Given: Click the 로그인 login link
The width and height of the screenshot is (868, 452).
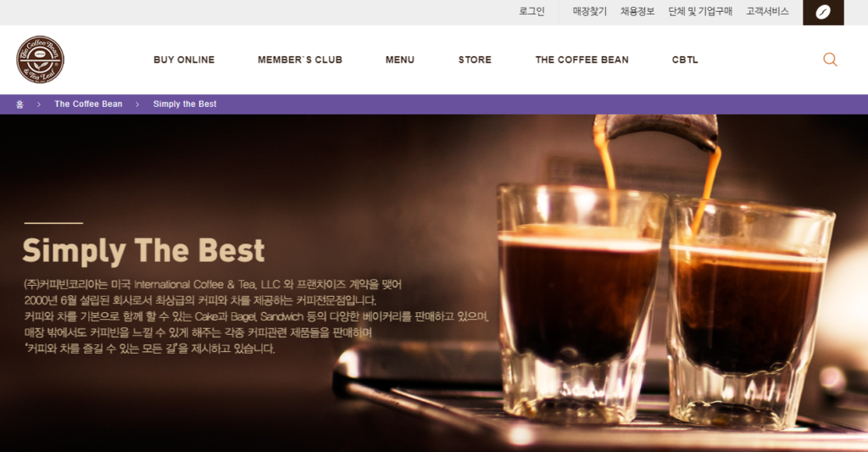Looking at the screenshot, I should [532, 12].
